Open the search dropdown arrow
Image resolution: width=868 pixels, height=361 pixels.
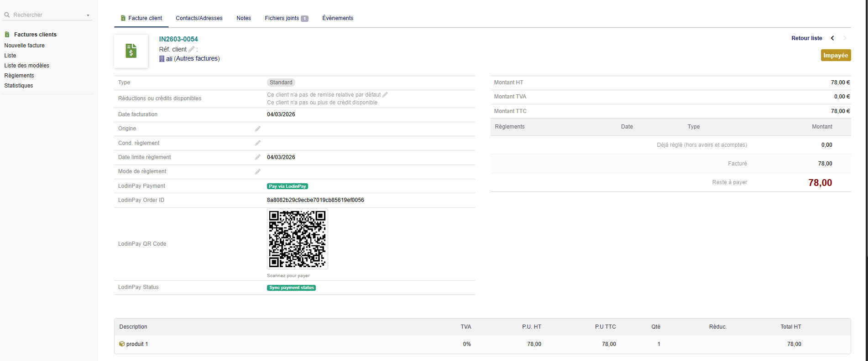(88, 15)
